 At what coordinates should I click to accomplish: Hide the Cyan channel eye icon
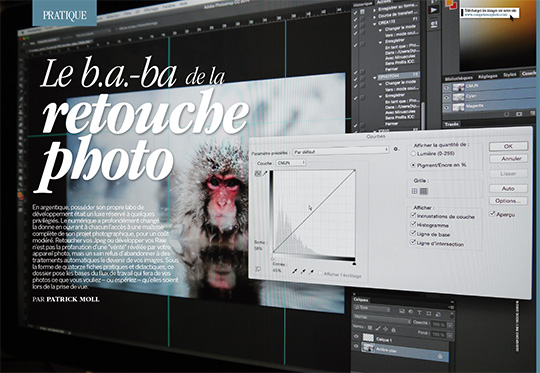click(447, 97)
